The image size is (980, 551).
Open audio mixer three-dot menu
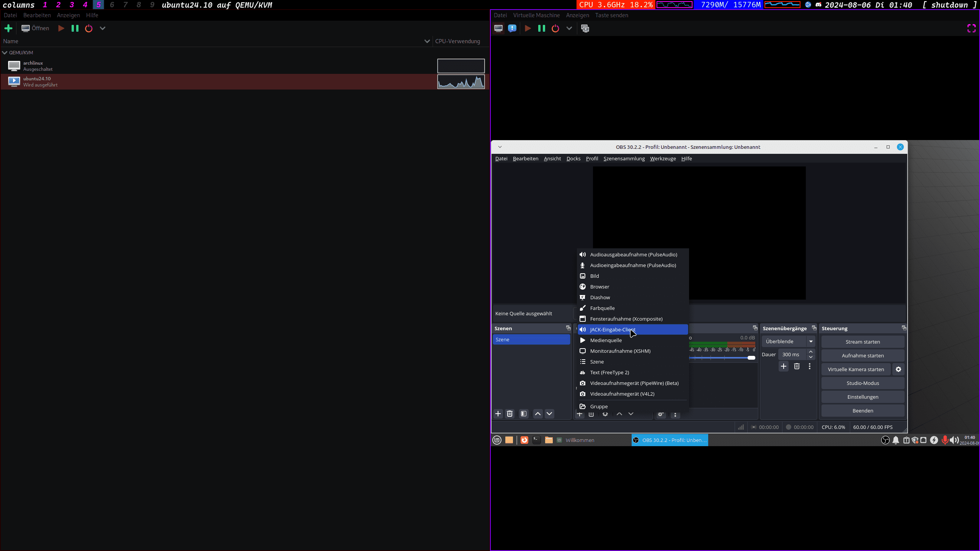pos(675,414)
